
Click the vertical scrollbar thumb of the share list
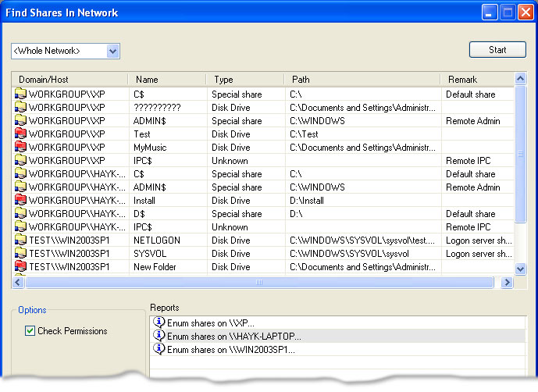(521, 154)
